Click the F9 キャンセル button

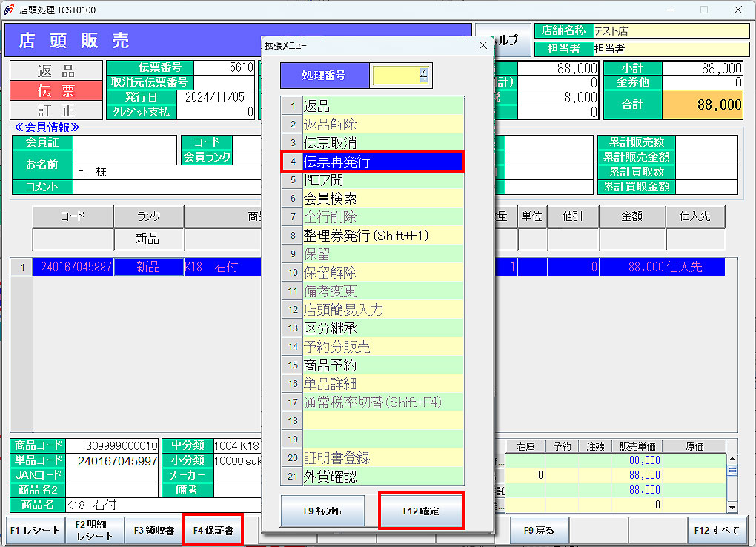[322, 511]
